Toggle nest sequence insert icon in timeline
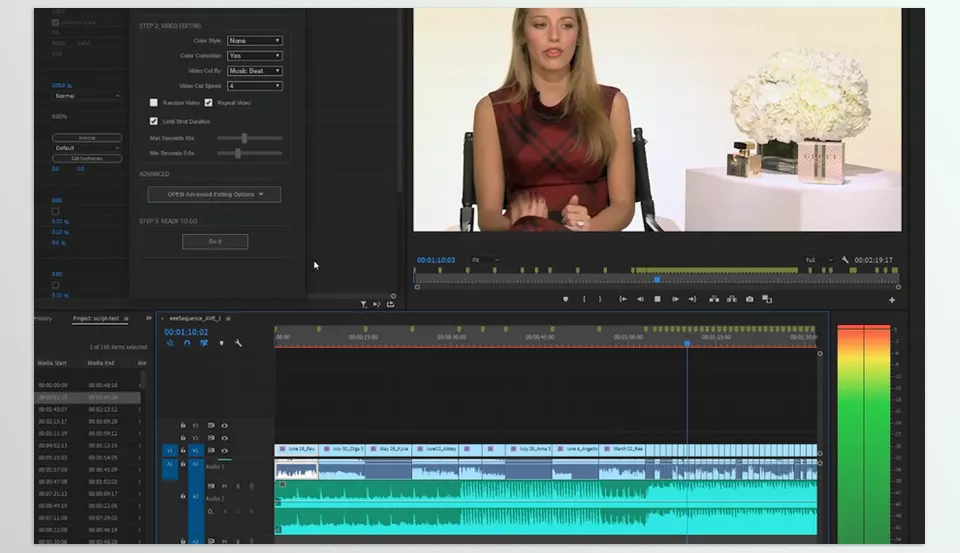The image size is (960, 553). pos(170,343)
